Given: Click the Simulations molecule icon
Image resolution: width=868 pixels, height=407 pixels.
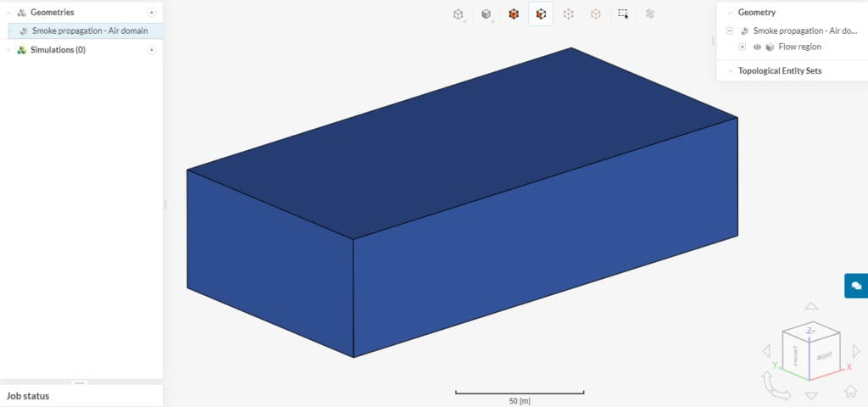Looking at the screenshot, I should [x=21, y=50].
